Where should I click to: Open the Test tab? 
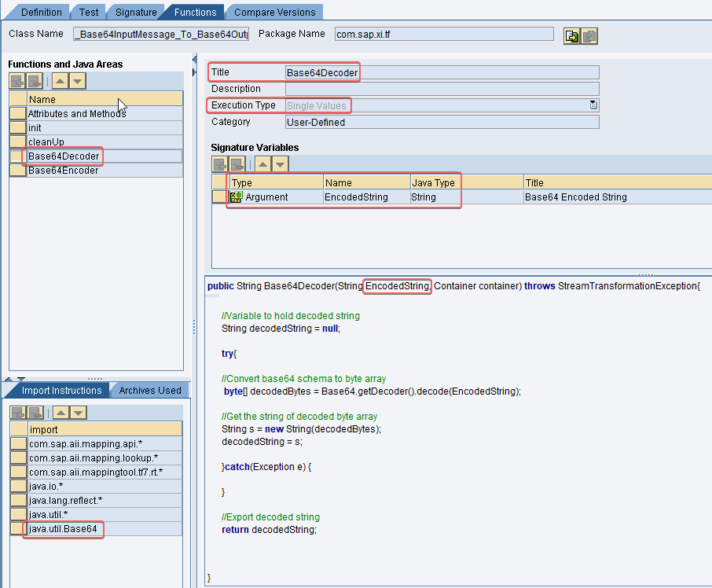click(x=89, y=13)
